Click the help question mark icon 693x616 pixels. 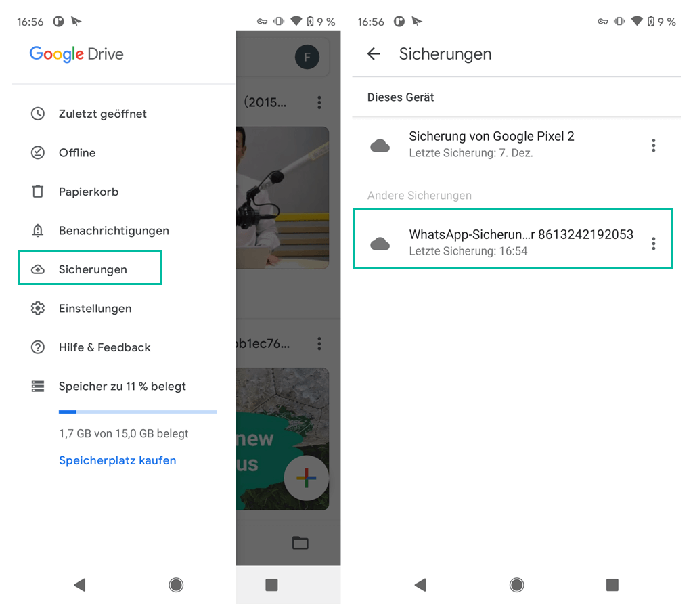pyautogui.click(x=38, y=347)
